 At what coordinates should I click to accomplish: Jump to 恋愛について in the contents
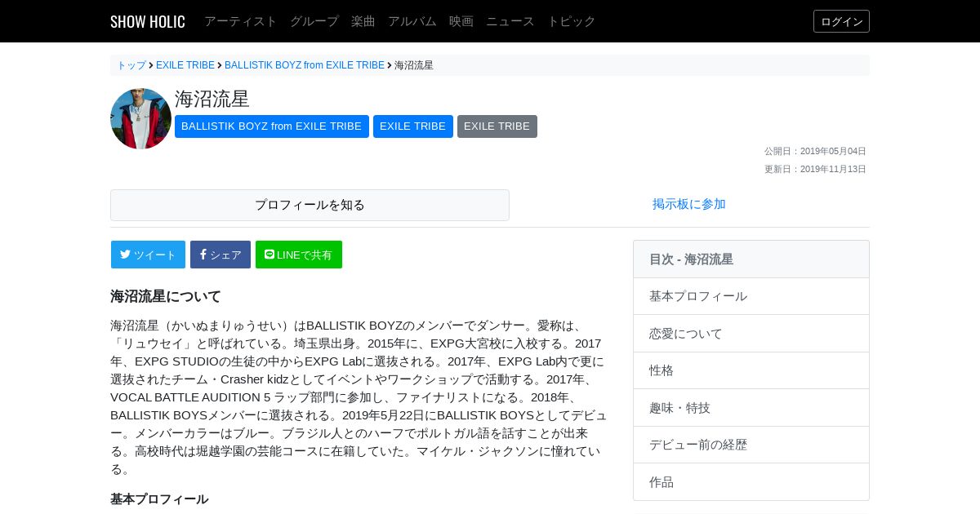click(x=751, y=334)
